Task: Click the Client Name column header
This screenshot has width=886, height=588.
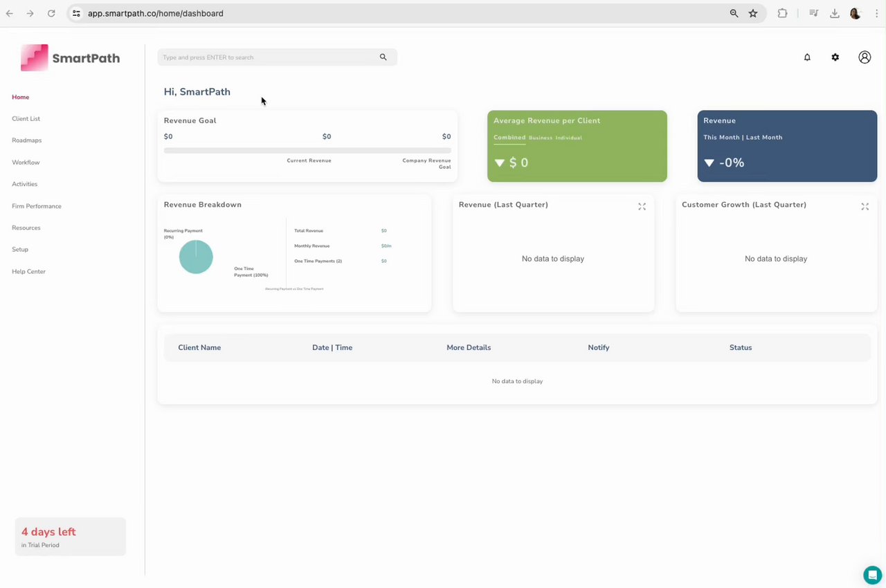Action: pyautogui.click(x=199, y=348)
